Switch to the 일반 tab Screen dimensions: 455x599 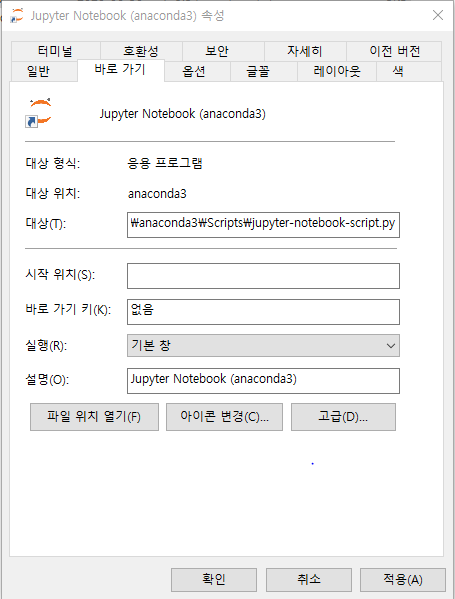coord(44,71)
